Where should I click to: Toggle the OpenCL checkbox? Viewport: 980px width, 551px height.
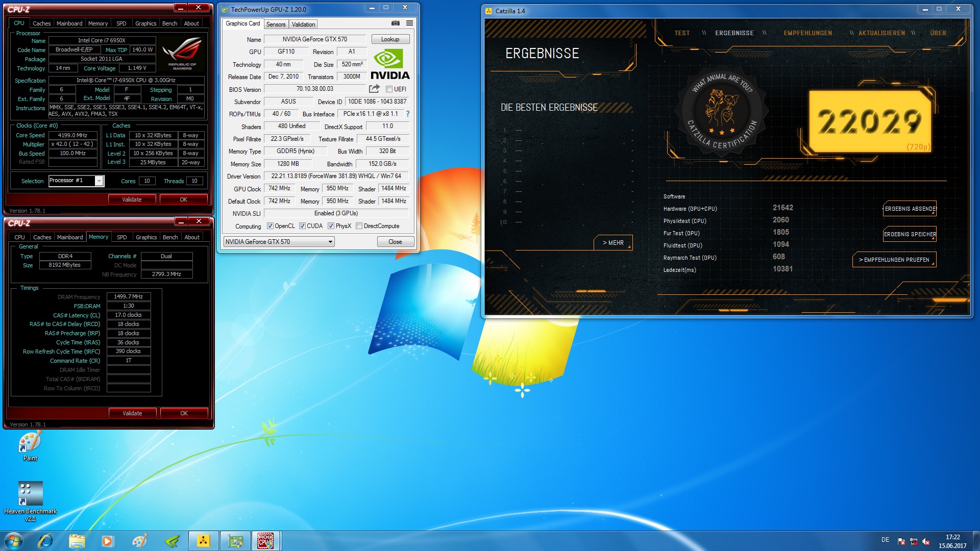[x=271, y=226]
